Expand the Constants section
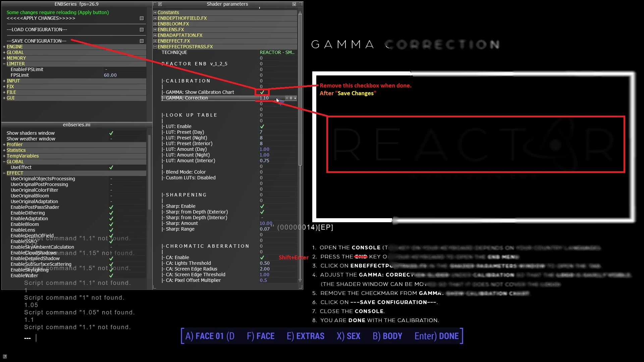Viewport: 644px width, 362px height. (x=155, y=13)
